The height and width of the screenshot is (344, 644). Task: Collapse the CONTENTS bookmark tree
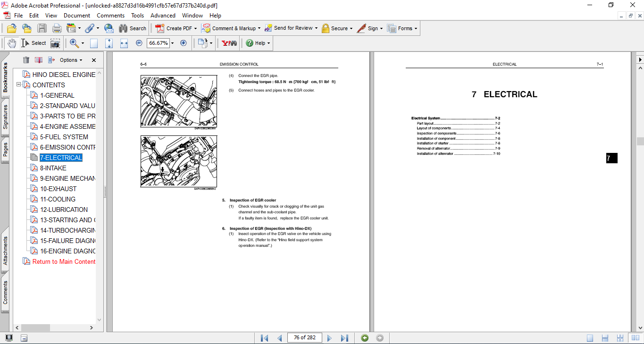pyautogui.click(x=19, y=85)
